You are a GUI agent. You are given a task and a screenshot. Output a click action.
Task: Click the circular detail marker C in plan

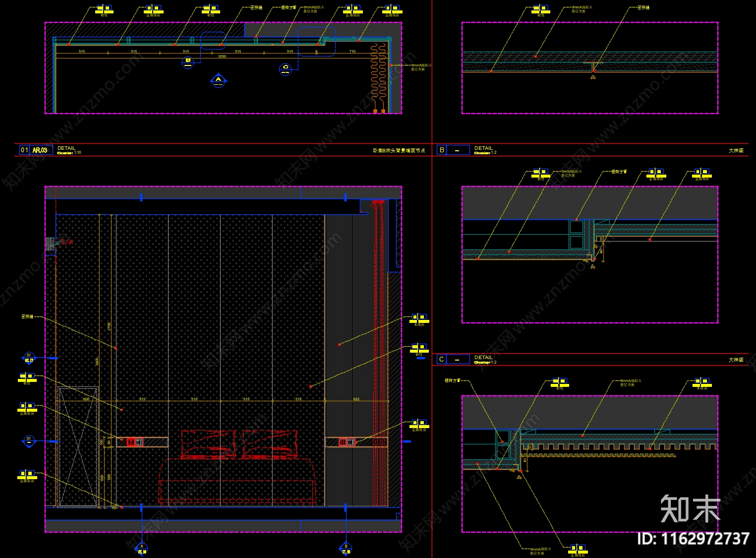[x=285, y=69]
